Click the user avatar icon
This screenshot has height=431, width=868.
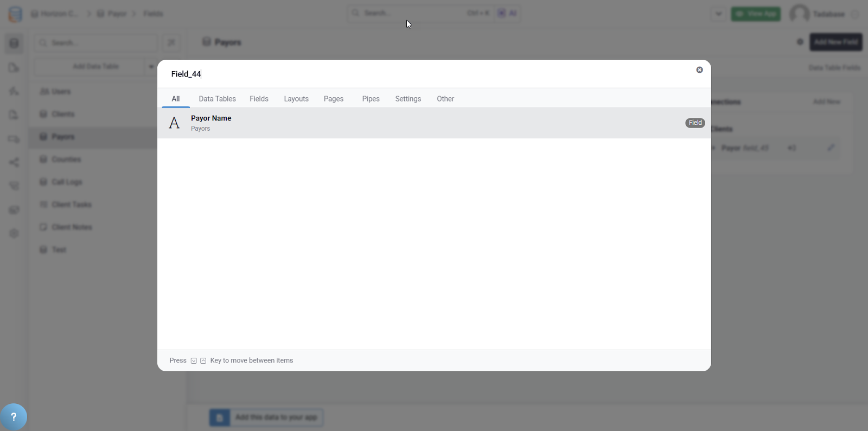tap(799, 14)
